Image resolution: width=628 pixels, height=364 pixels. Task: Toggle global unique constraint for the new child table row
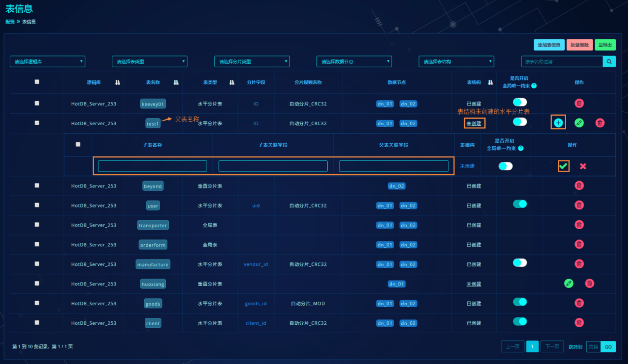pos(505,166)
